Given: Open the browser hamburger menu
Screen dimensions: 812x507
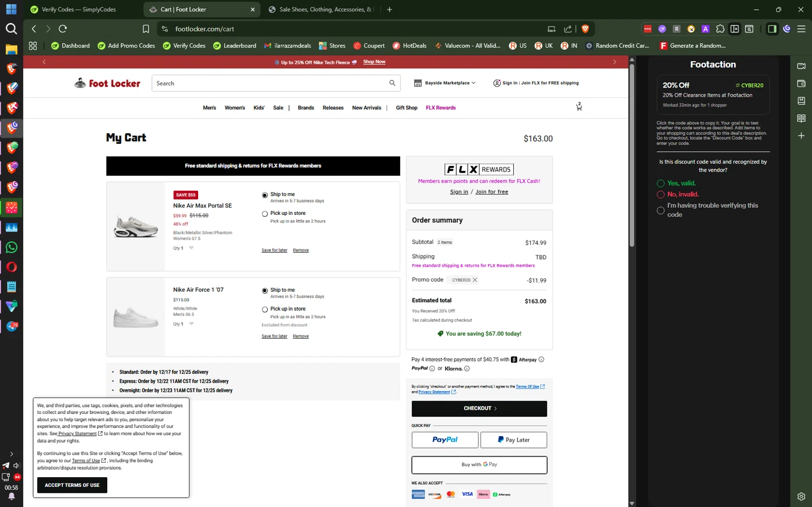Looking at the screenshot, I should [801, 29].
